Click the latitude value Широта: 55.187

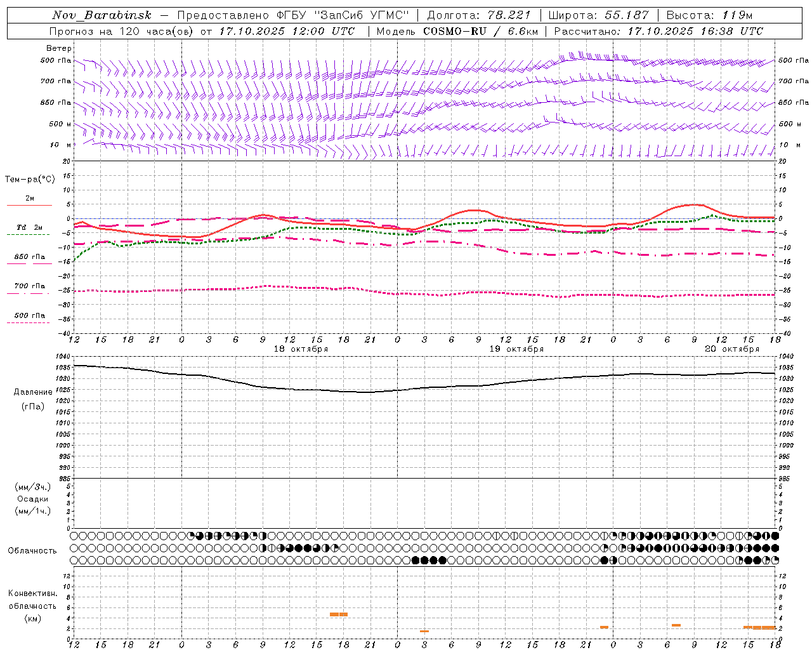[598, 15]
